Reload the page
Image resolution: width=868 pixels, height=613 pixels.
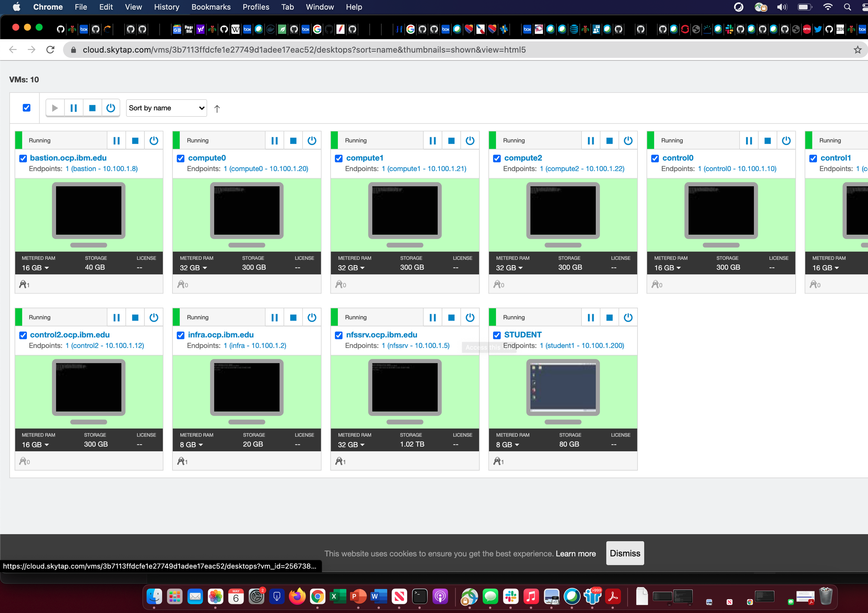coord(50,50)
